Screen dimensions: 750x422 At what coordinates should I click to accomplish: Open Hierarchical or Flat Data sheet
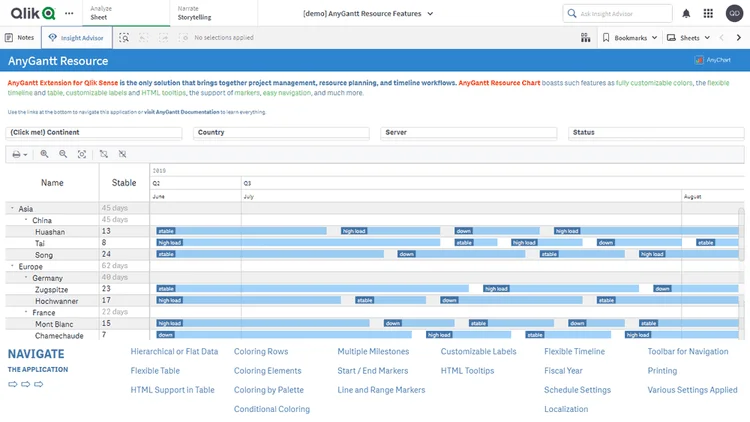pyautogui.click(x=174, y=352)
